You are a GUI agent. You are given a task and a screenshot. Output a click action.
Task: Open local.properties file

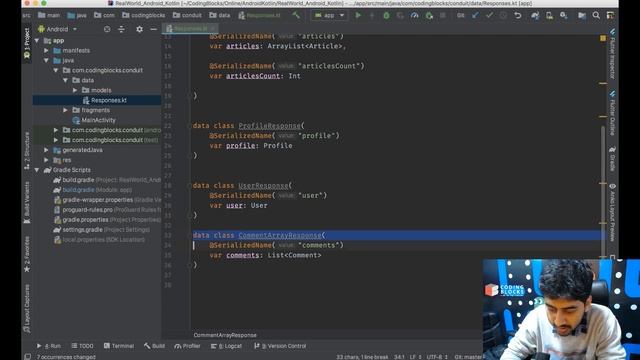tap(99, 240)
